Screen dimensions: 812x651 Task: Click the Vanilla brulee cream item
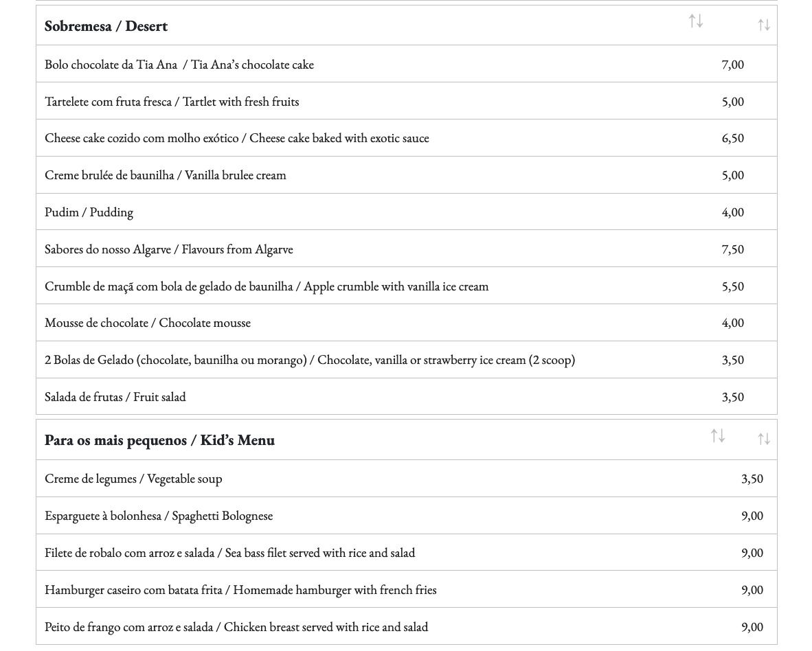point(166,175)
